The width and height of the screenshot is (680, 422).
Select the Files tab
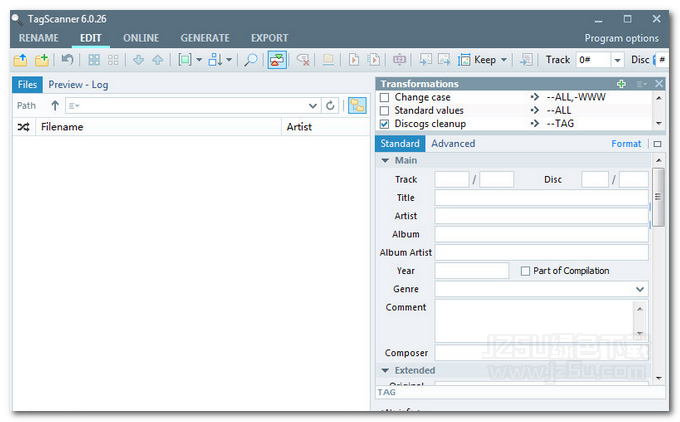point(27,85)
